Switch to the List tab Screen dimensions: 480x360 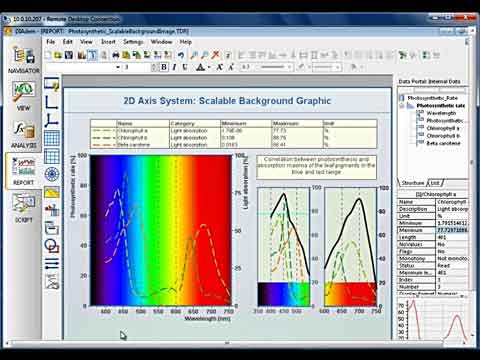click(435, 183)
